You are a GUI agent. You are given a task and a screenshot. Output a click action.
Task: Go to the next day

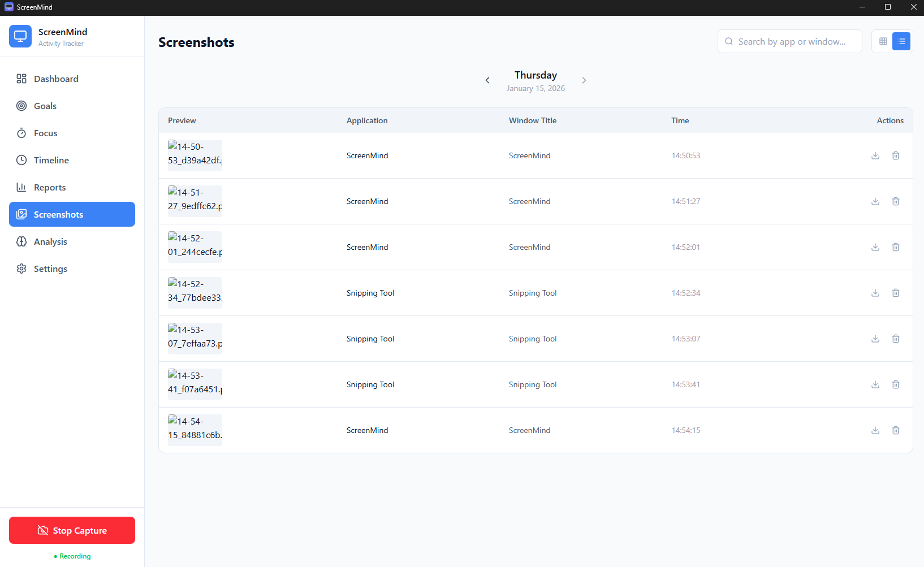pyautogui.click(x=584, y=80)
